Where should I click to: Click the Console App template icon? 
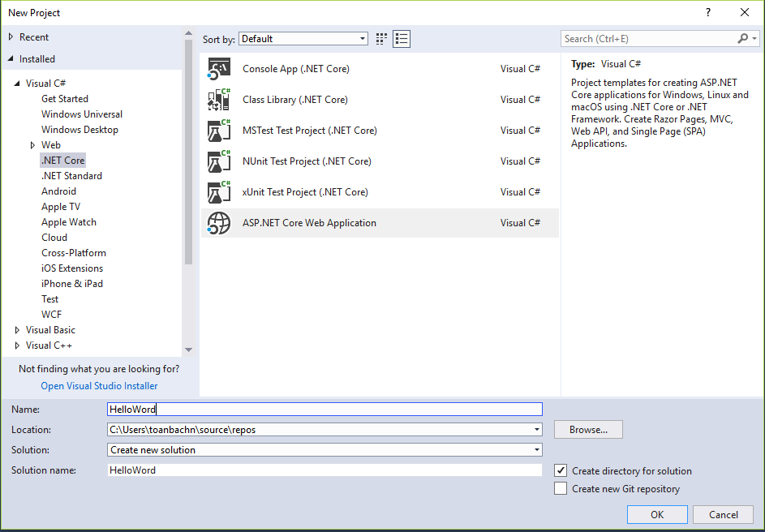pos(219,69)
